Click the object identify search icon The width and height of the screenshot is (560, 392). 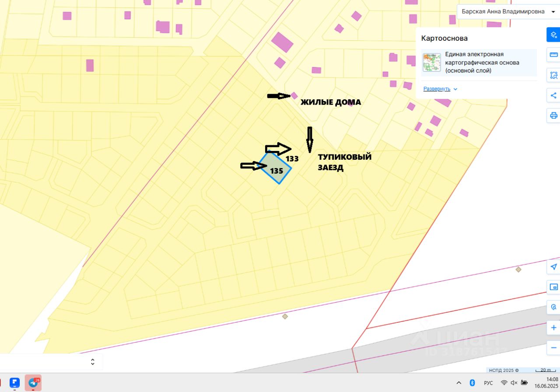[553, 307]
